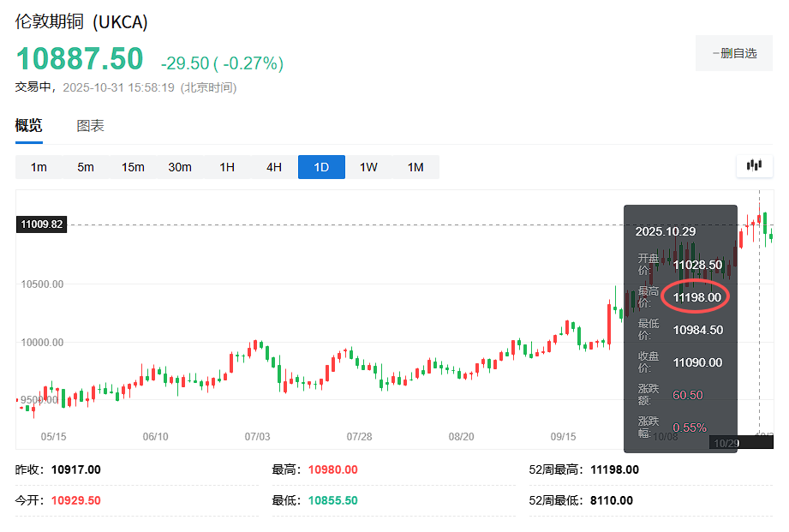Click the circled 11198.00 high price

click(696, 296)
